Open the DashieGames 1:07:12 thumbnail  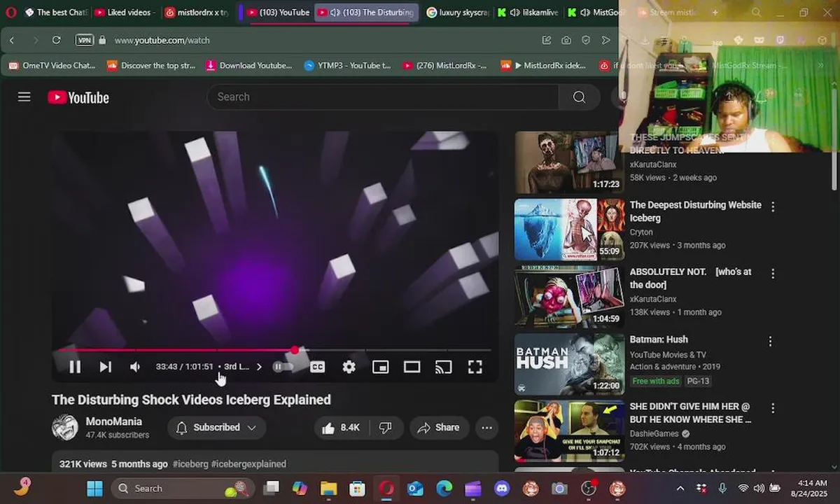point(570,430)
